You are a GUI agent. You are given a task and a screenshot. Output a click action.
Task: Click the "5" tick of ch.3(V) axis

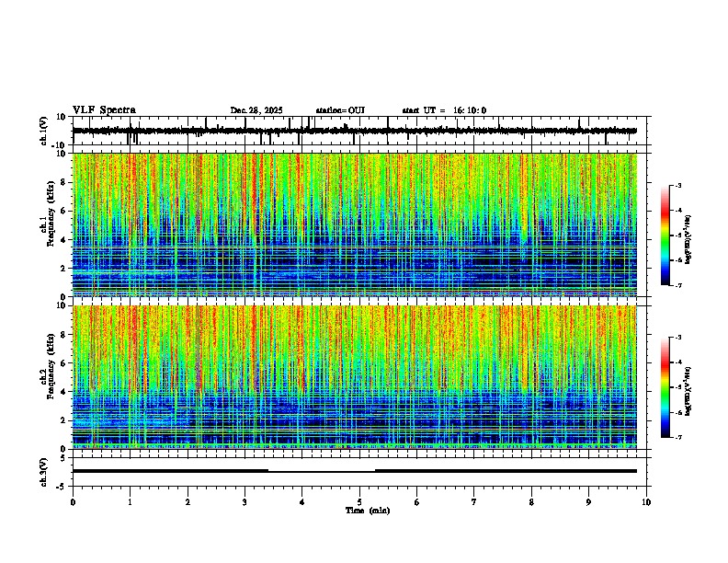[x=64, y=458]
